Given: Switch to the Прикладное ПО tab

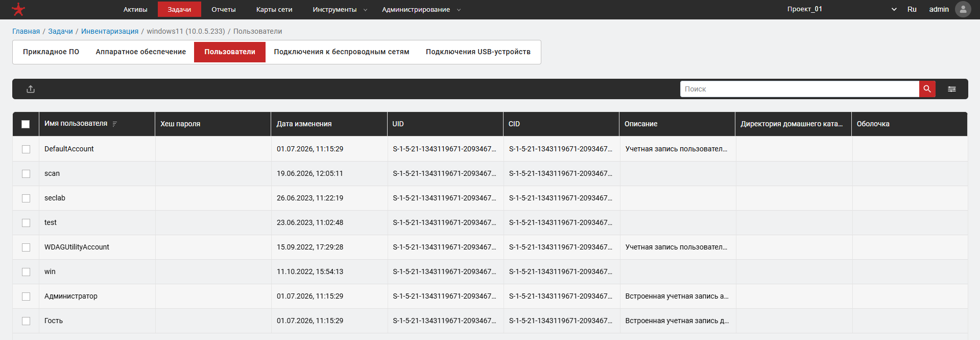Looking at the screenshot, I should (51, 52).
